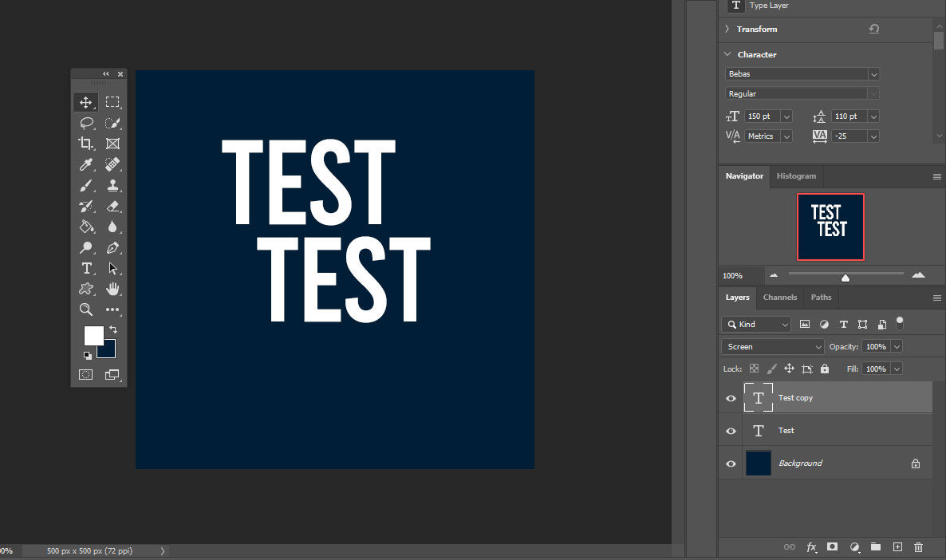
Task: Click the Navigator preview thumbnail
Action: tap(830, 227)
